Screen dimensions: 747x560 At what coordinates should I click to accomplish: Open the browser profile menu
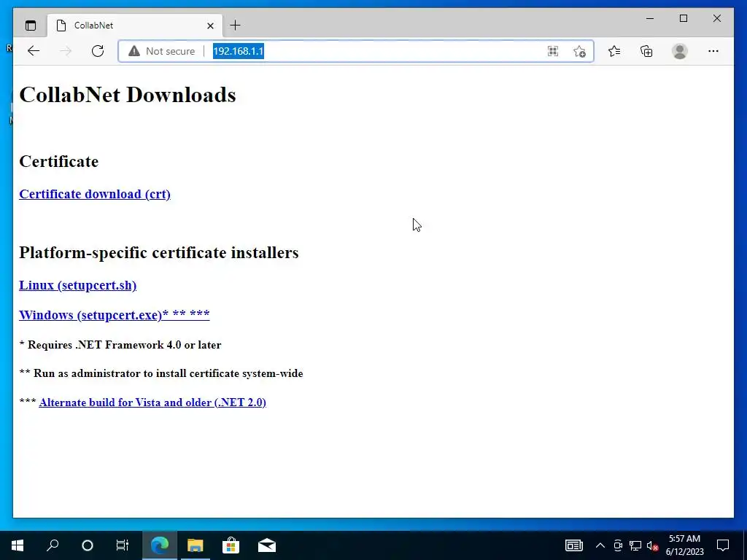680,51
